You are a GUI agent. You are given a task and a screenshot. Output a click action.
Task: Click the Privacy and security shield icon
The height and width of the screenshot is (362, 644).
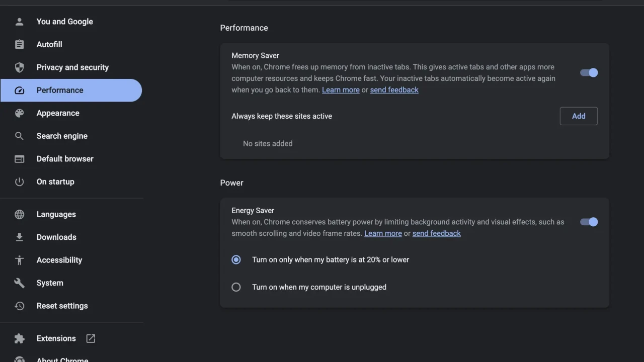19,67
